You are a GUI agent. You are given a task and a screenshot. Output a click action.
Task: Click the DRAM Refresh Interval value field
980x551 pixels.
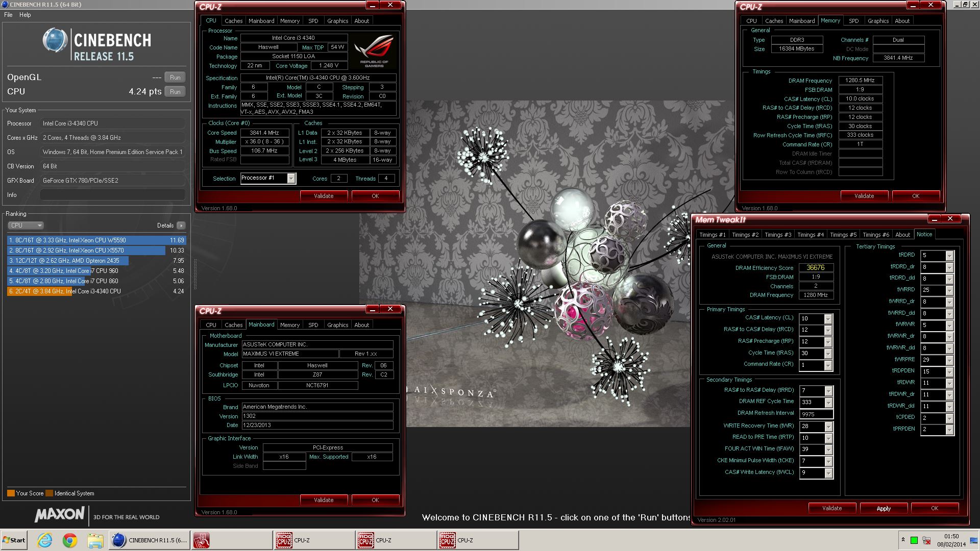[816, 414]
